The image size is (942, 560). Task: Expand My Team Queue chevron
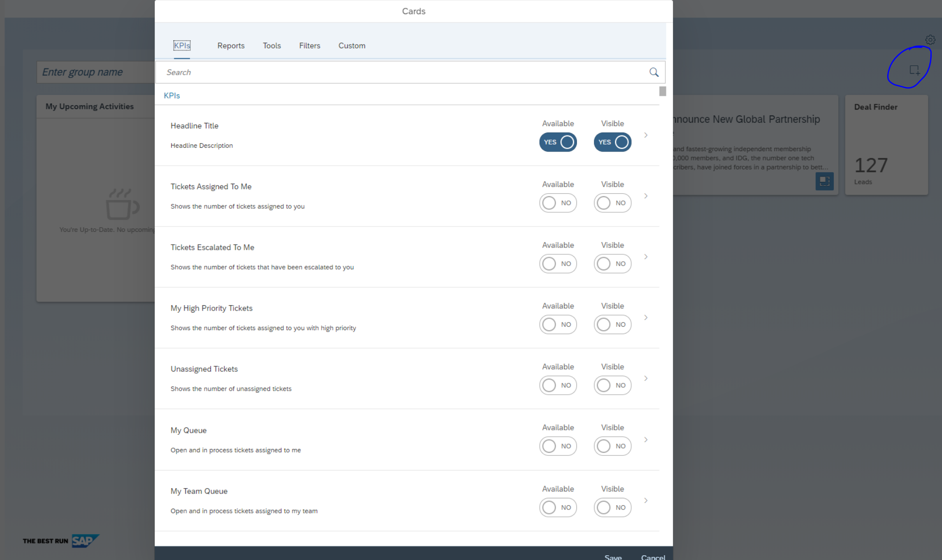click(646, 500)
